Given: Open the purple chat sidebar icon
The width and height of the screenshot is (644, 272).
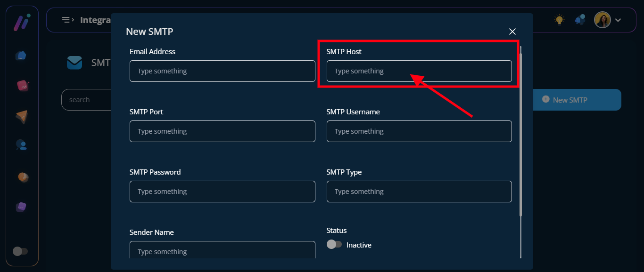Looking at the screenshot, I should tap(21, 207).
